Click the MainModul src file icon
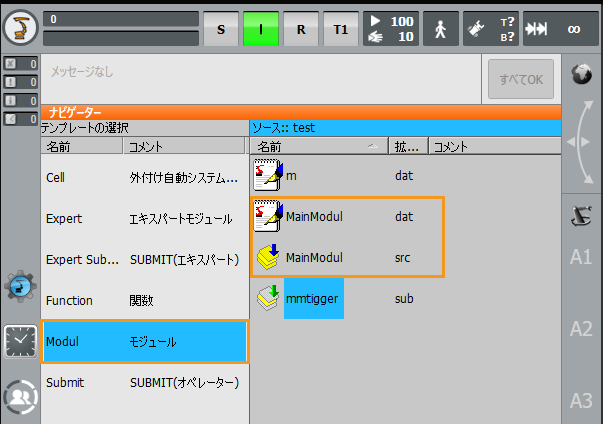 [268, 256]
